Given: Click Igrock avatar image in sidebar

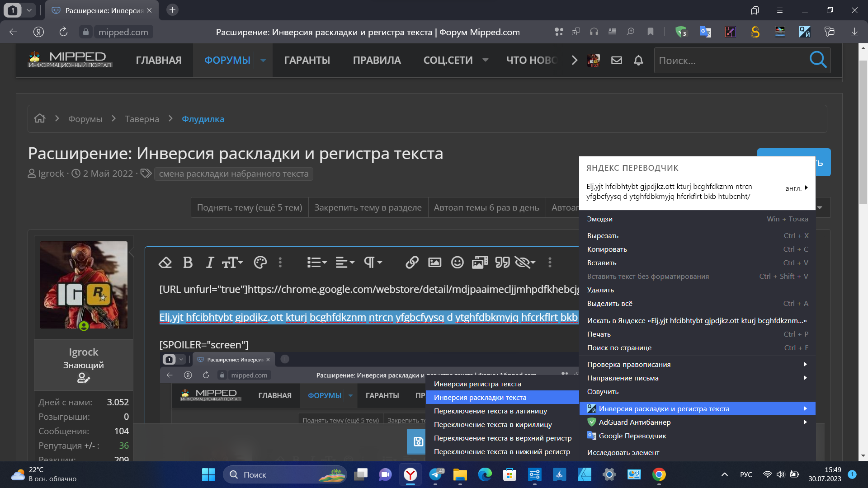Looking at the screenshot, I should (84, 285).
